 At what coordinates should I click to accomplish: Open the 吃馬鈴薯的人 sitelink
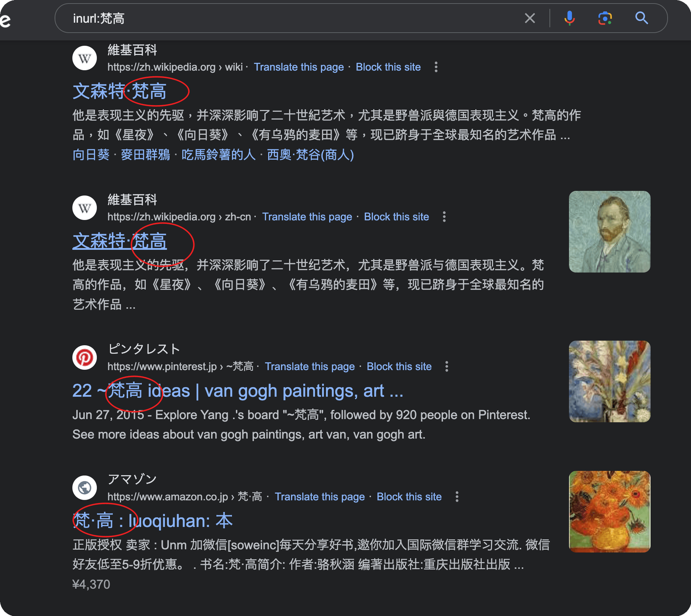(x=218, y=155)
